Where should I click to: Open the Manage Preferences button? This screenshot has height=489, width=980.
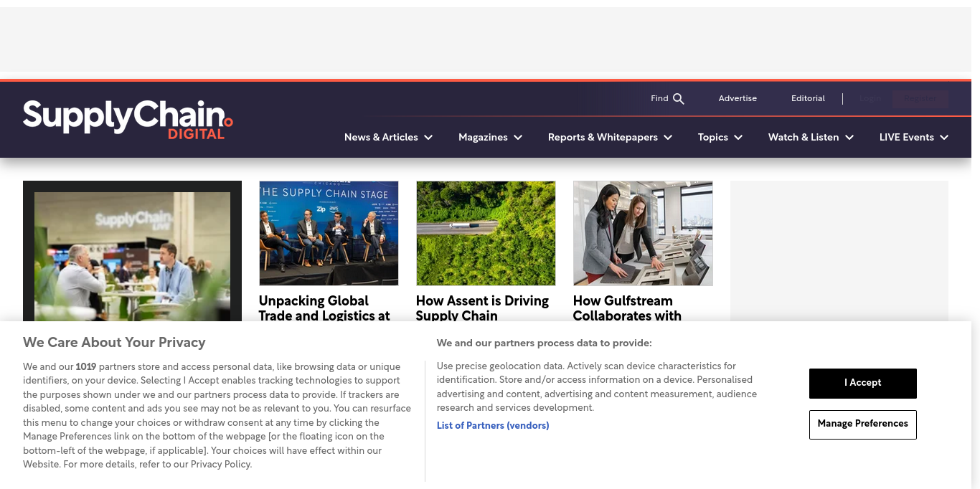point(862,424)
